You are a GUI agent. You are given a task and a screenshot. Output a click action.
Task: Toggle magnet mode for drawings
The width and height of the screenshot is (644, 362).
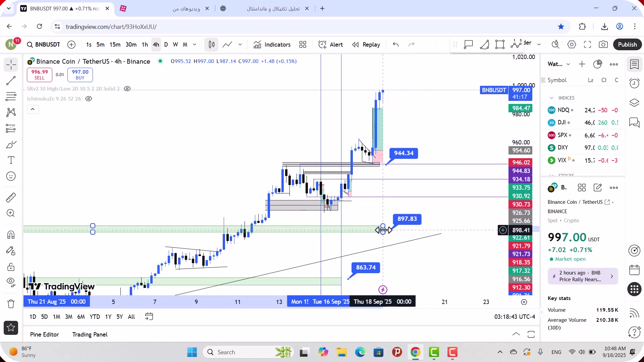[x=11, y=235]
